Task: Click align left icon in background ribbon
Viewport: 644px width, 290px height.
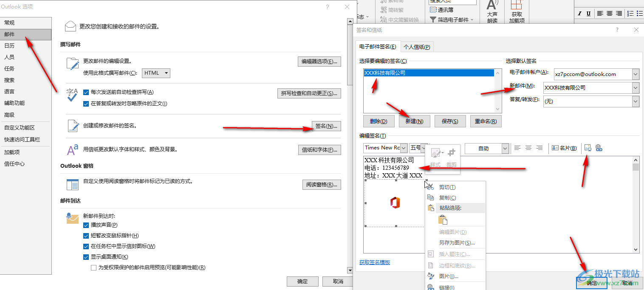Action: click(600, 14)
